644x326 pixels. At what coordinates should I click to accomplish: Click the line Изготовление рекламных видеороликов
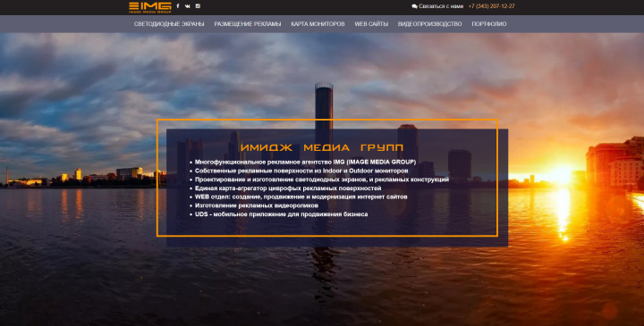(x=257, y=205)
